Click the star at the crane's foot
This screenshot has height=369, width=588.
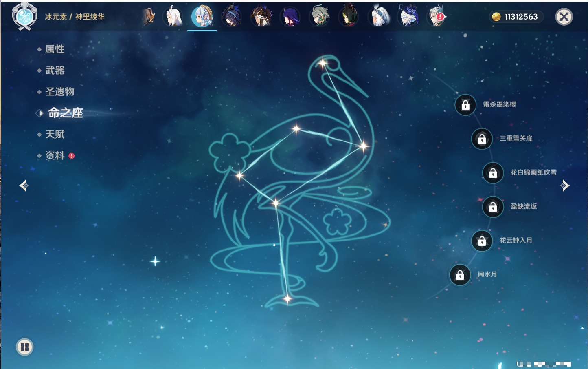coord(287,299)
